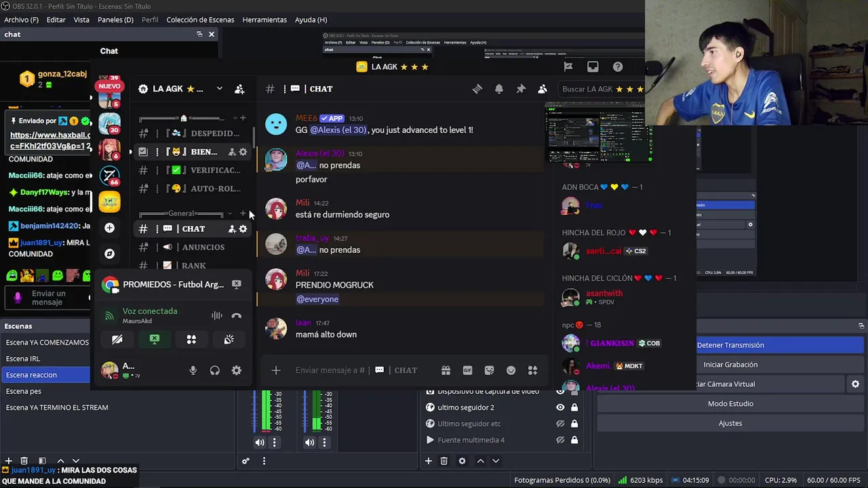Add a new OBS scene

tap(9, 461)
